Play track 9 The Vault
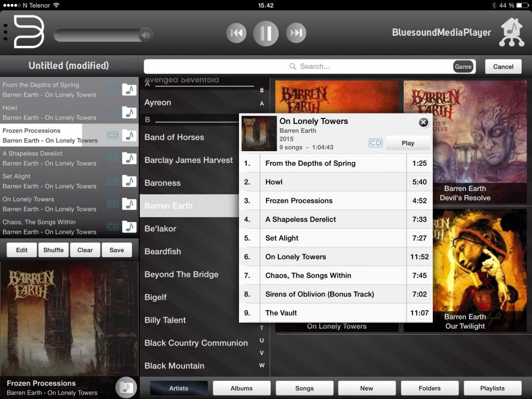 (336, 313)
